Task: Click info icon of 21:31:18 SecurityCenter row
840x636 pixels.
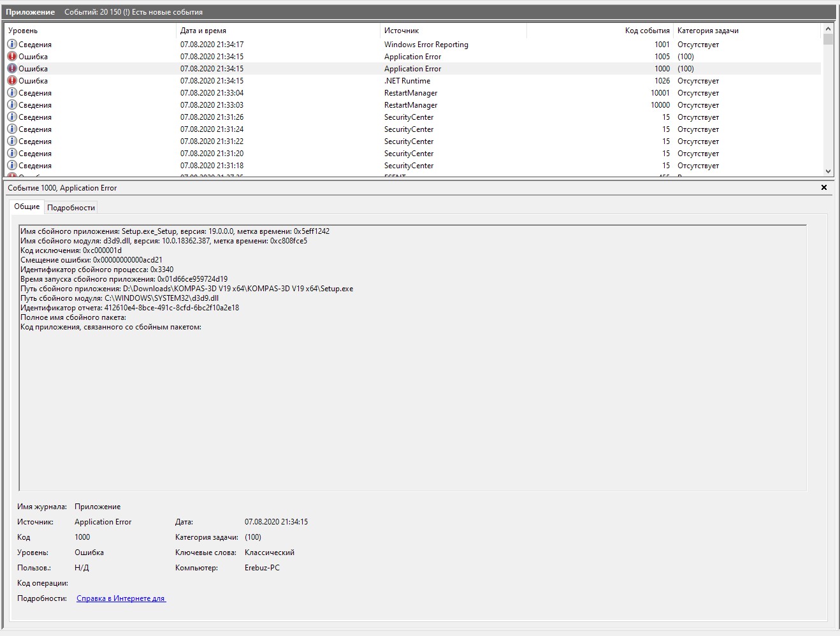Action: point(12,166)
